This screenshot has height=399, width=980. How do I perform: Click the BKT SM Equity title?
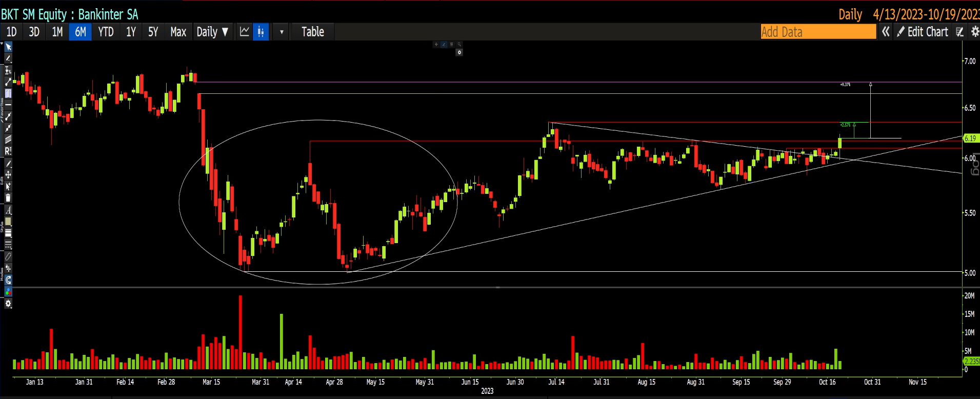(70, 14)
